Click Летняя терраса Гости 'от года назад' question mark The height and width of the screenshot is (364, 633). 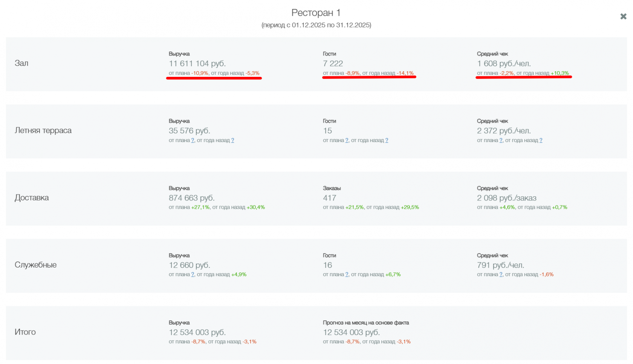(x=387, y=140)
